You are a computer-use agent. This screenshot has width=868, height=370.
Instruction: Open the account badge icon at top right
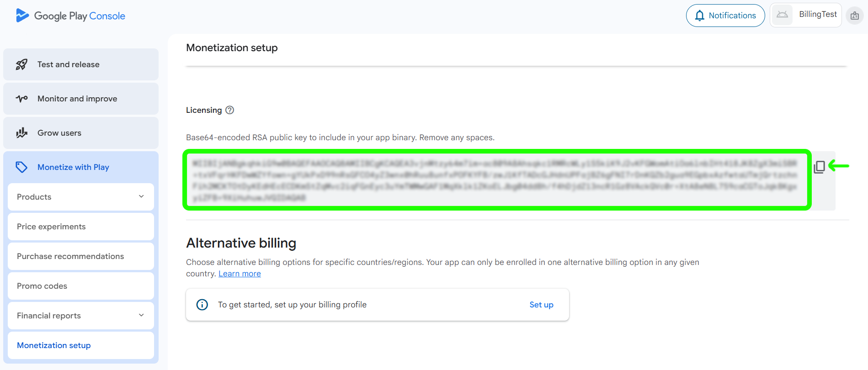pyautogui.click(x=854, y=16)
